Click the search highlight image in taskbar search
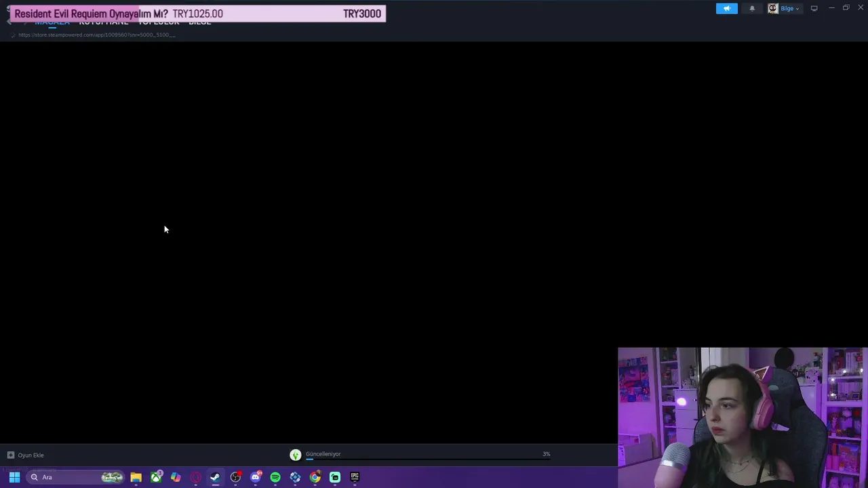868x488 pixels. (x=112, y=477)
